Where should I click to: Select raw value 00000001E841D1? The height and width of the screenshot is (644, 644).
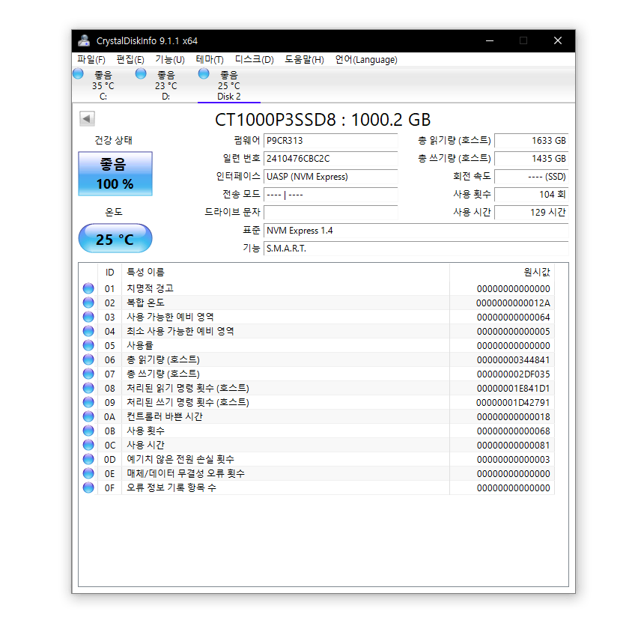pos(513,389)
